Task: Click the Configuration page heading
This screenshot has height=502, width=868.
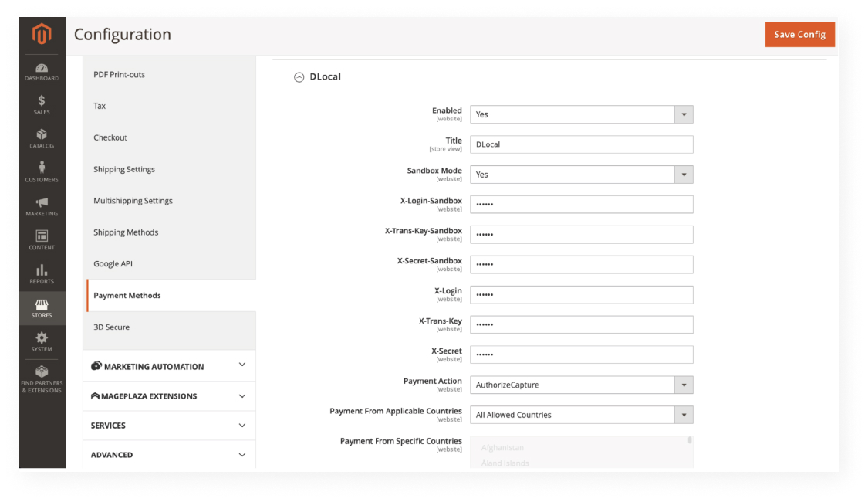Action: 123,34
